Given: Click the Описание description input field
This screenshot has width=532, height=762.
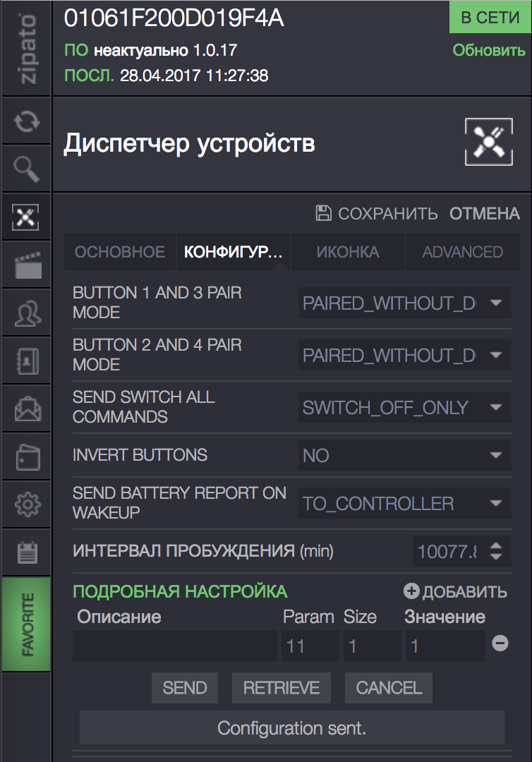Looking at the screenshot, I should (175, 646).
